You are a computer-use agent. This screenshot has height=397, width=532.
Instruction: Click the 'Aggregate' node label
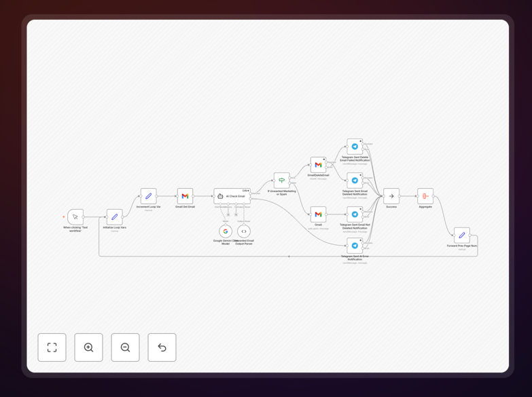click(x=425, y=207)
